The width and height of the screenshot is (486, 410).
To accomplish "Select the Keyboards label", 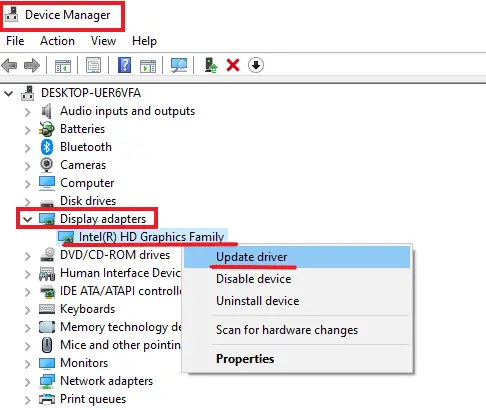I will click(x=88, y=309).
